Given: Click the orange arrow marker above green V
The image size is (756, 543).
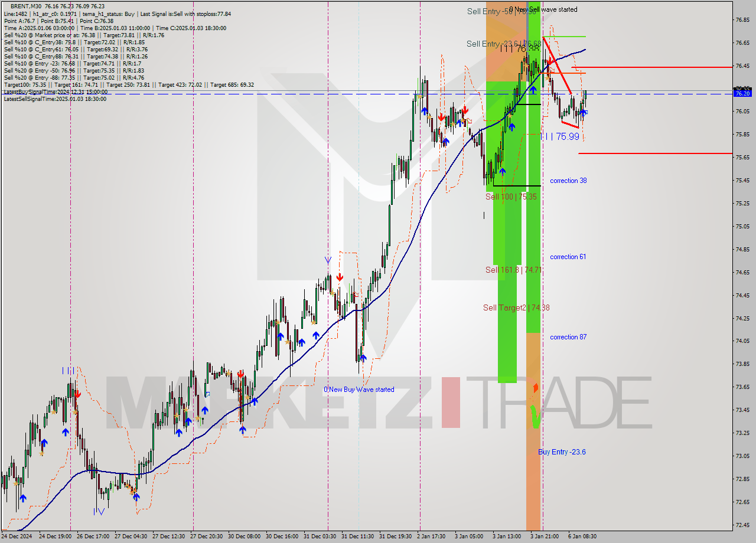Looking at the screenshot, I should (x=536, y=388).
